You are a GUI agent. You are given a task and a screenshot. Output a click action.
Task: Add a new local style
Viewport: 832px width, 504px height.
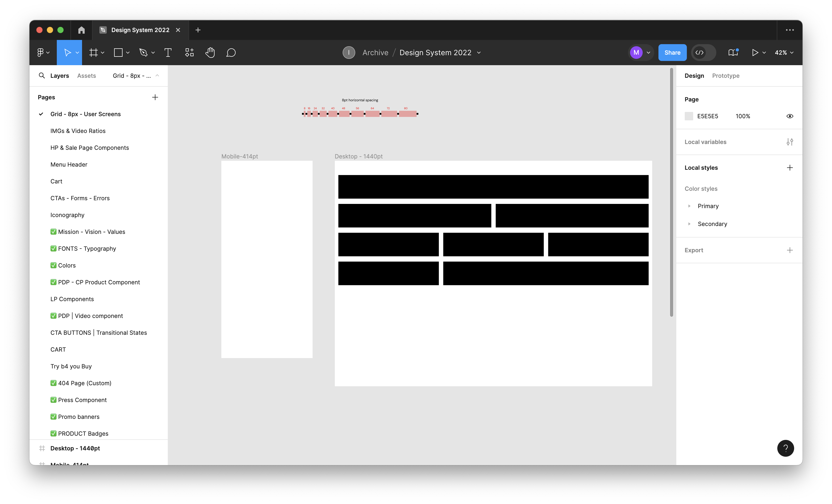click(x=790, y=168)
